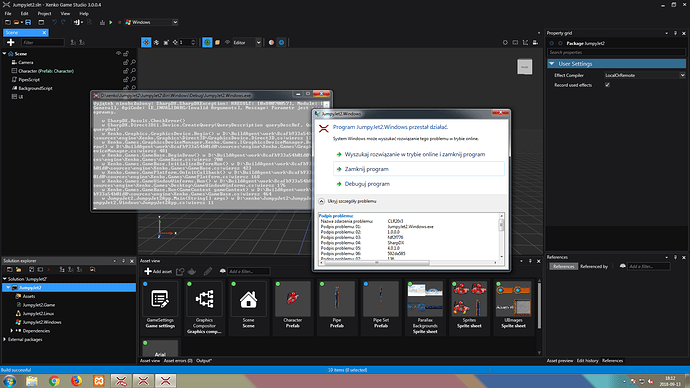Expand the Dependencies tree node
This screenshot has width=690, height=388.
click(x=12, y=331)
